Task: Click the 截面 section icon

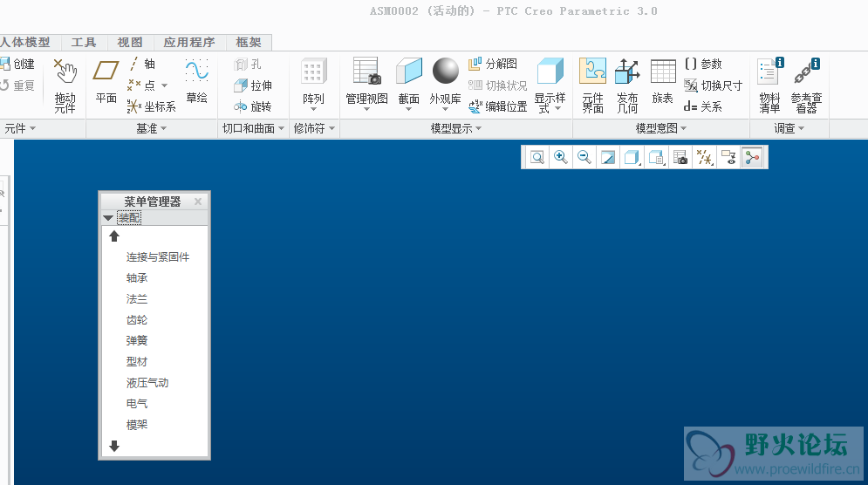Action: (x=409, y=72)
